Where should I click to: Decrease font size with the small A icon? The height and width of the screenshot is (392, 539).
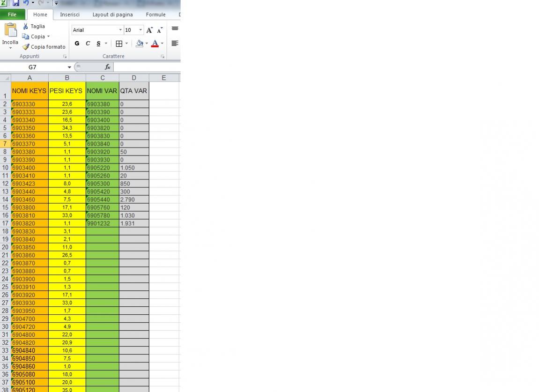[x=160, y=30]
